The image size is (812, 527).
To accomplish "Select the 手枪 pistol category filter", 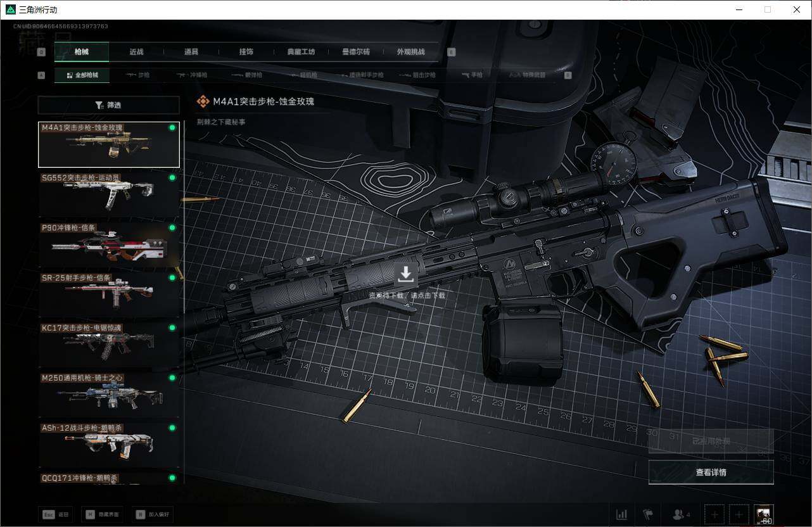I will tap(472, 75).
